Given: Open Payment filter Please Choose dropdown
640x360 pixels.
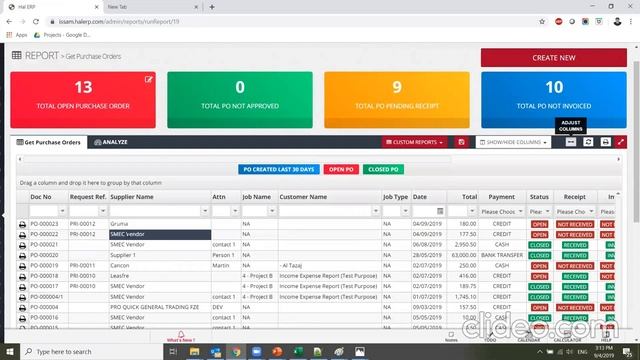Looking at the screenshot, I should click(502, 211).
